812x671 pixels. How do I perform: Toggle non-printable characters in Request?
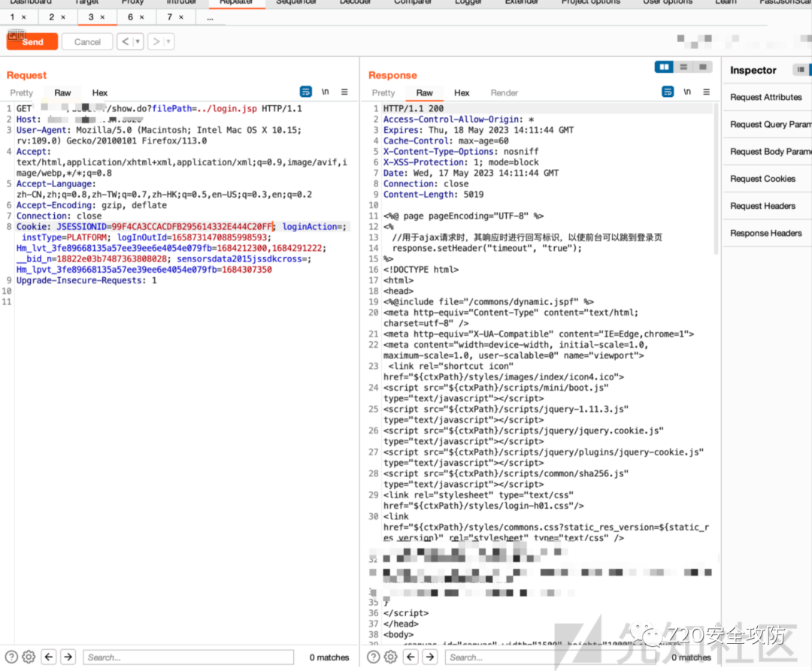[326, 92]
